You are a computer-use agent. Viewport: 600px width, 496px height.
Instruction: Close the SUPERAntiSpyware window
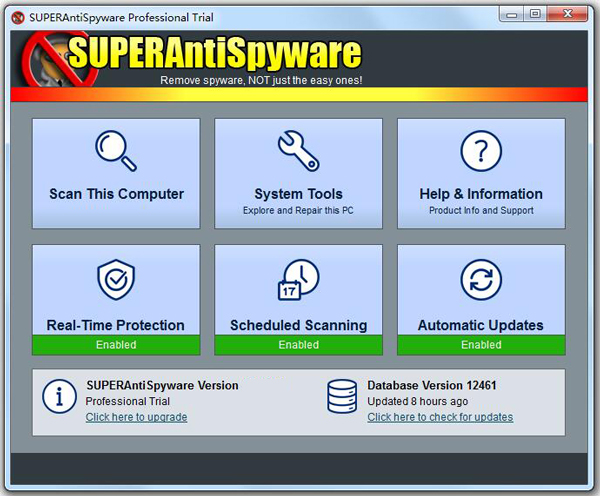[567, 14]
